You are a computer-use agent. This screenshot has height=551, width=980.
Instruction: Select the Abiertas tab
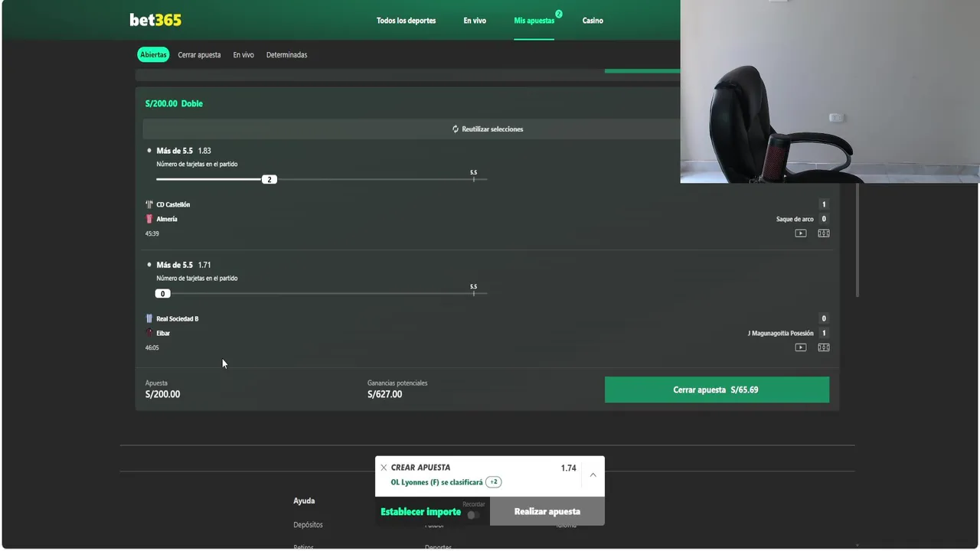click(153, 55)
